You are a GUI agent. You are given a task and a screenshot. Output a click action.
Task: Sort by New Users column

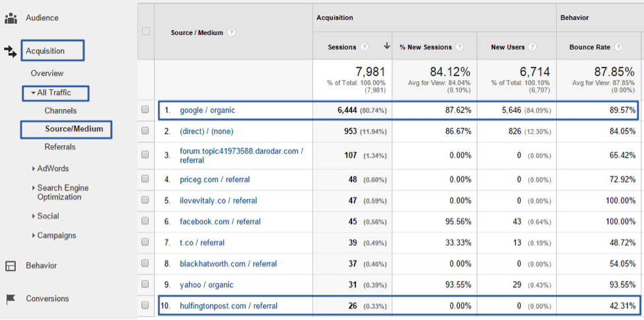click(x=508, y=48)
